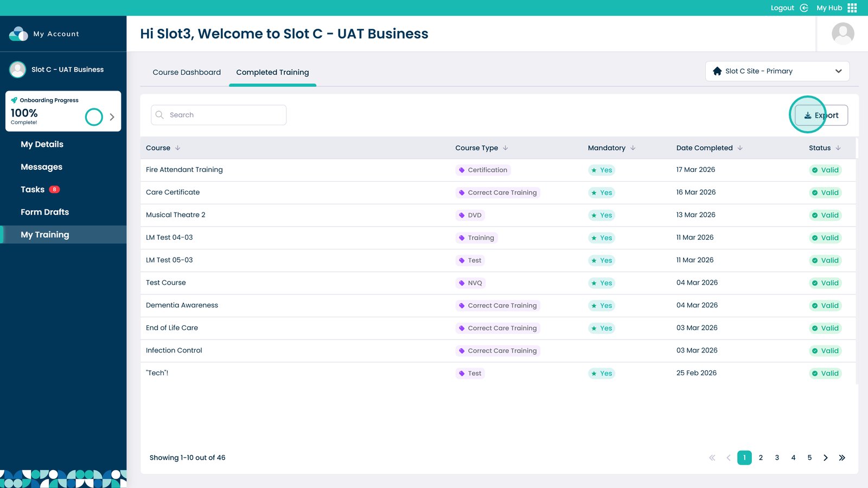The width and height of the screenshot is (868, 488).
Task: Open the user profile avatar
Action: 843,34
